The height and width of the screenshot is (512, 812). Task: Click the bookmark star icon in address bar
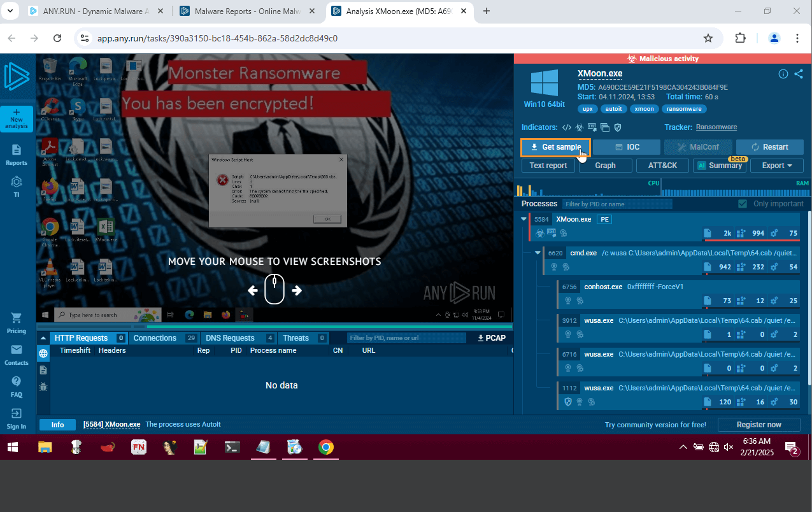click(708, 38)
